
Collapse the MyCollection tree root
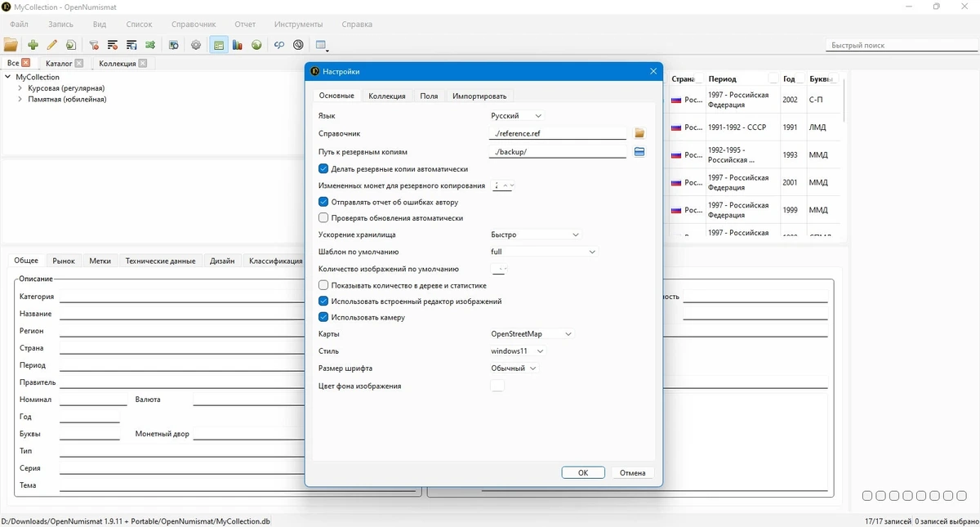pos(8,77)
